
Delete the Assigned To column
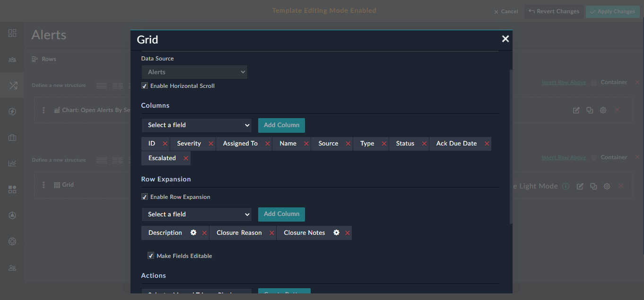[x=268, y=144]
